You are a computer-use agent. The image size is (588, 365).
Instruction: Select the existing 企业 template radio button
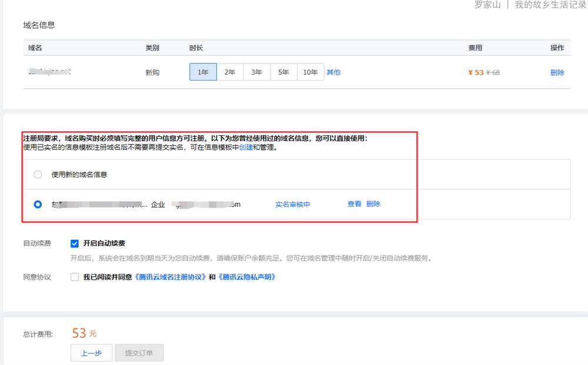coord(38,205)
